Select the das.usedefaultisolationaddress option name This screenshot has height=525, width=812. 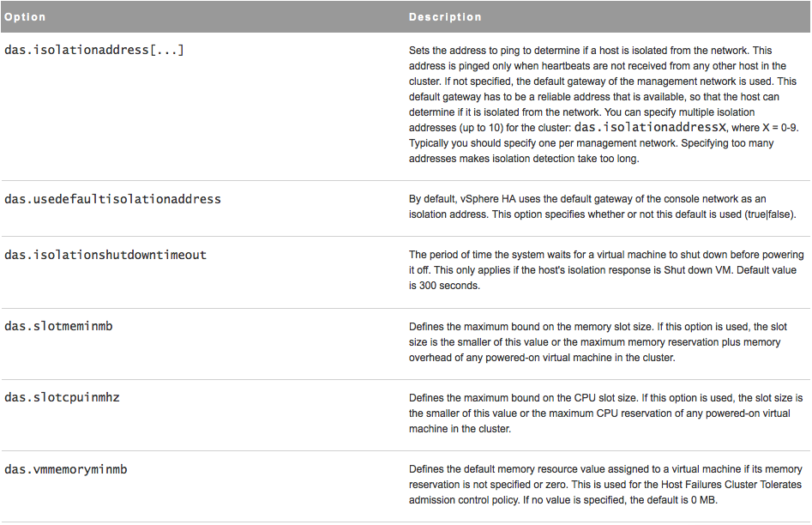[113, 199]
